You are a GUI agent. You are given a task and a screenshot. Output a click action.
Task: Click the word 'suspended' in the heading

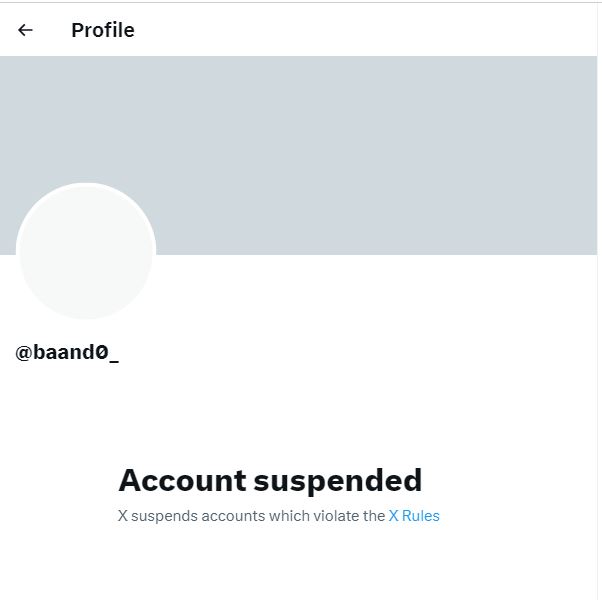pos(338,480)
